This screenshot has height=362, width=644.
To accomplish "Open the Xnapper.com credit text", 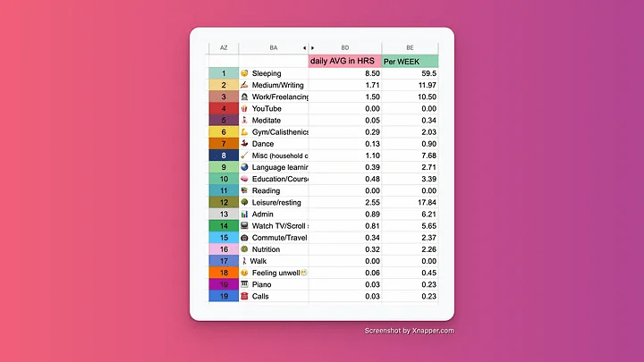I will coord(409,331).
